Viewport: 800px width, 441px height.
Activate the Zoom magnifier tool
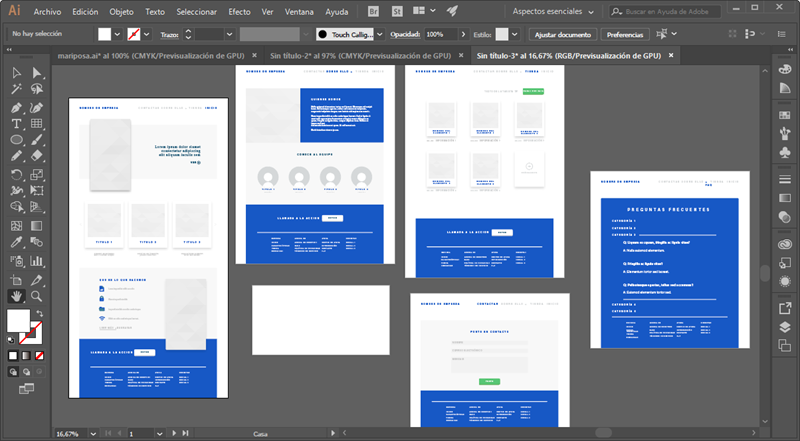[x=37, y=296]
